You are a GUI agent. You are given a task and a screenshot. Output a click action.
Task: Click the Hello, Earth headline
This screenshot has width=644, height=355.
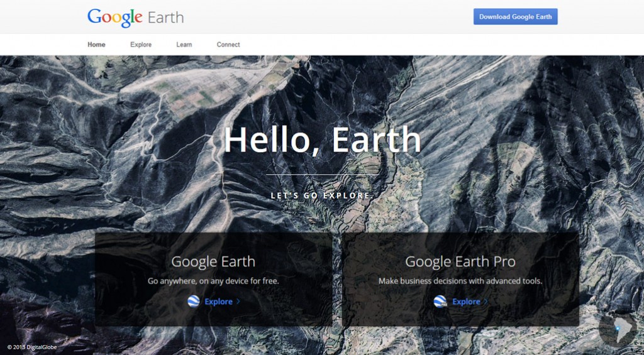323,139
